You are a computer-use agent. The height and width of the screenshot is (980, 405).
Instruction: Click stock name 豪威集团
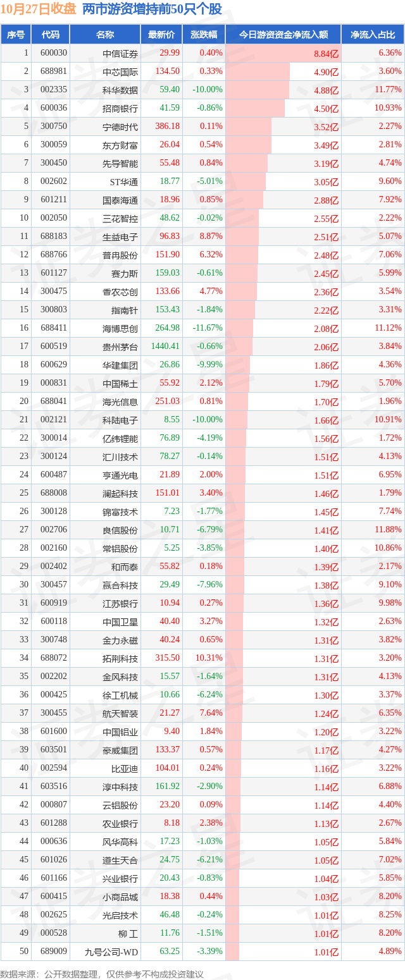120,750
